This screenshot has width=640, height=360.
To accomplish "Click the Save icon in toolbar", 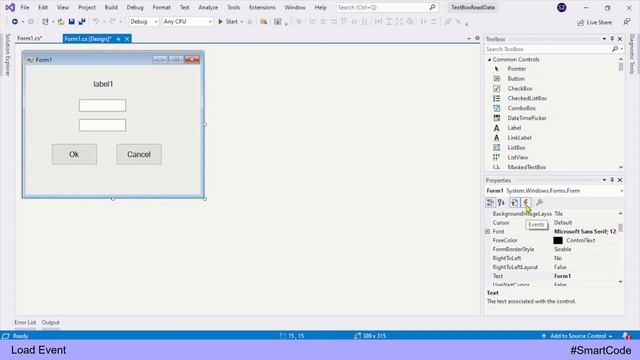I will pos(71,22).
